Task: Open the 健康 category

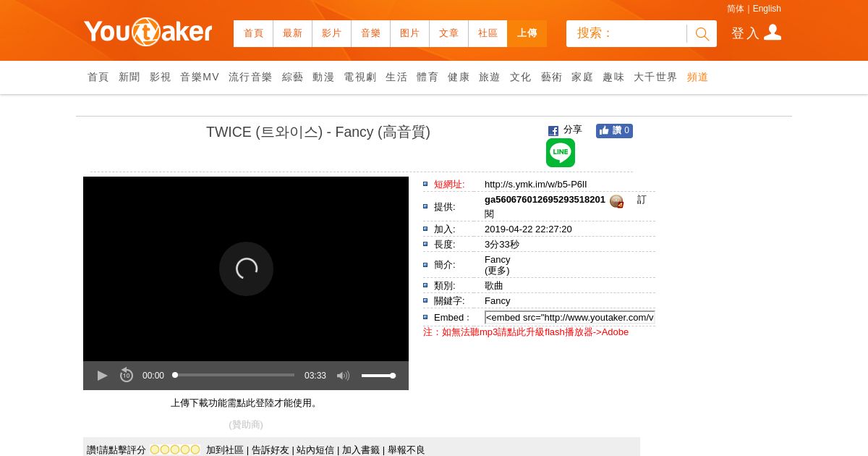Action: [x=459, y=77]
